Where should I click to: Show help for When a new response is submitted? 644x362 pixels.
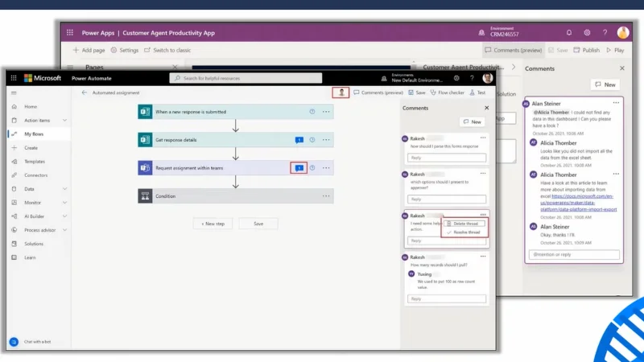tap(312, 112)
